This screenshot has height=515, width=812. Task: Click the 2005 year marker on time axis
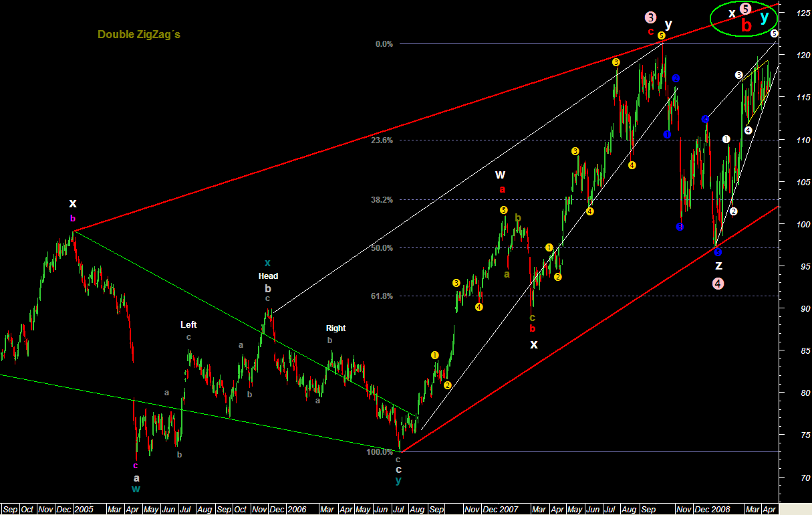point(83,509)
